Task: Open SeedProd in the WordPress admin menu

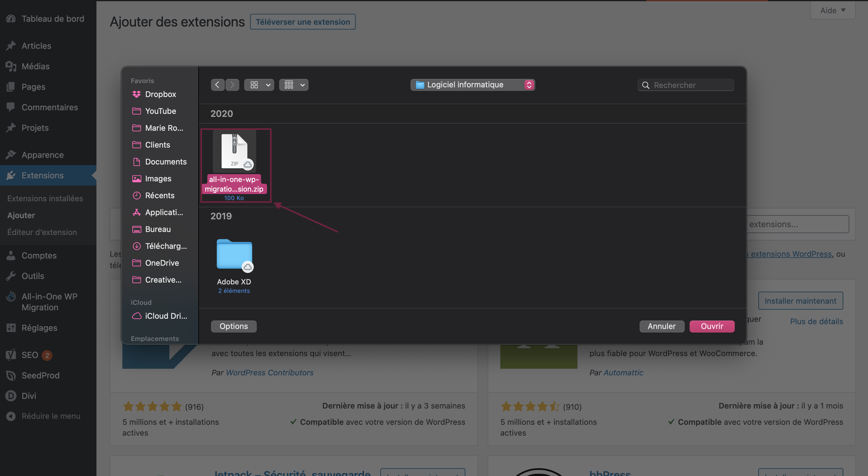Action: pos(48,375)
